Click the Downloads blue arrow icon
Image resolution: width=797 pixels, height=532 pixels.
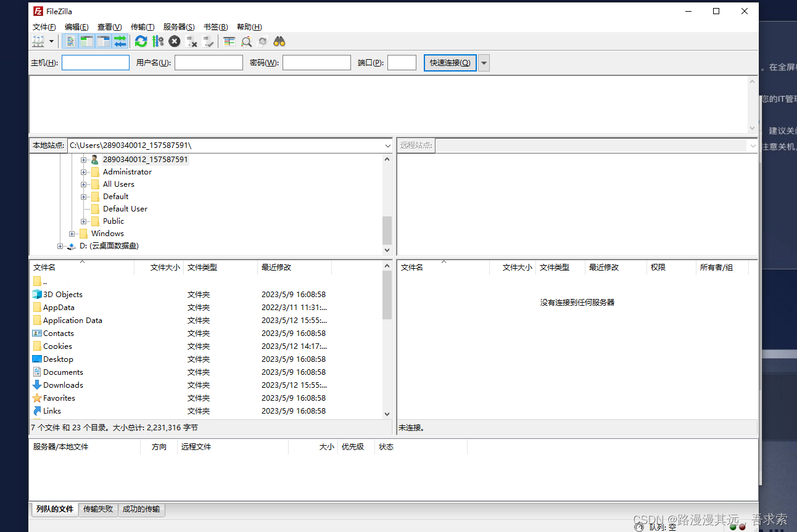click(x=37, y=385)
